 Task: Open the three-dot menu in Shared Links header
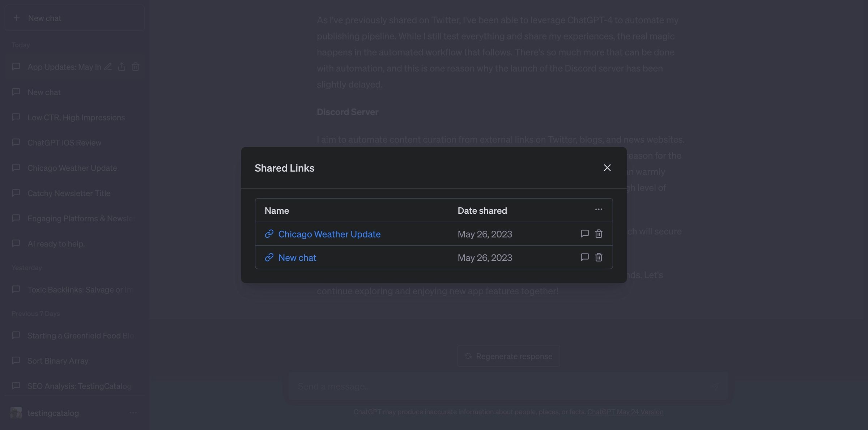tap(599, 209)
